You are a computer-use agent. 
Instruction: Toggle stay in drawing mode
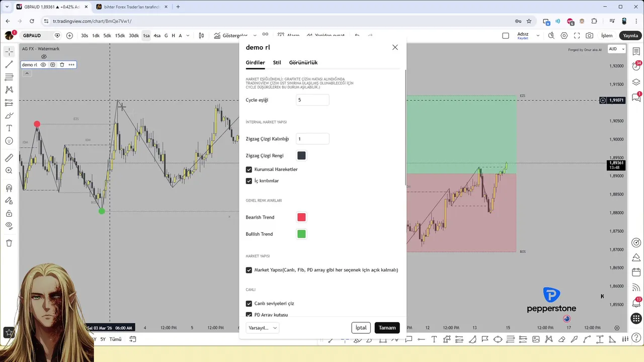click(x=9, y=201)
